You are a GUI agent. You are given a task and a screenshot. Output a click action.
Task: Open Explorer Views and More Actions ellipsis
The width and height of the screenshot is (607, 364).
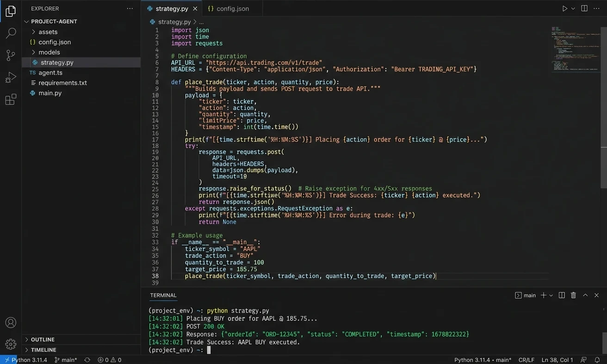[x=130, y=8]
